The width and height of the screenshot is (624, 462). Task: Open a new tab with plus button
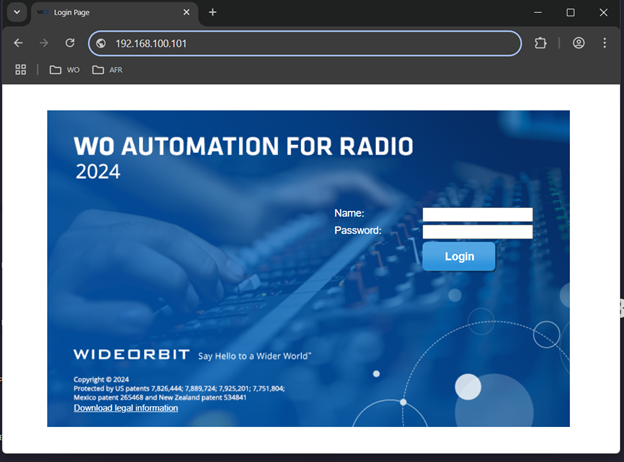click(x=212, y=12)
